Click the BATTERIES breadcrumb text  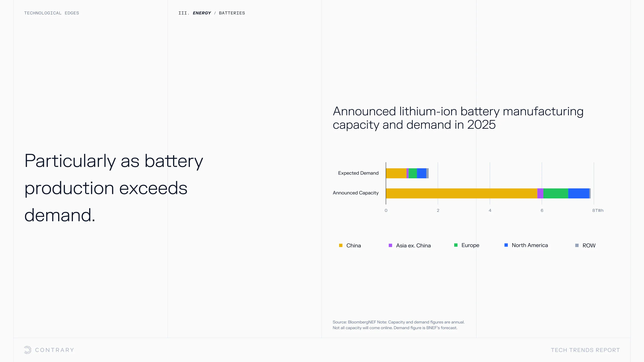coord(232,13)
